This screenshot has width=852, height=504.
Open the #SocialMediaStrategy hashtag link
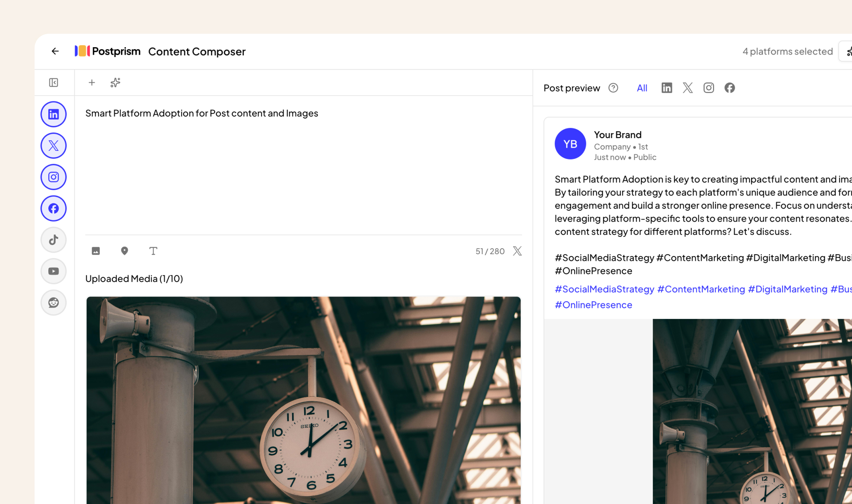(x=604, y=289)
